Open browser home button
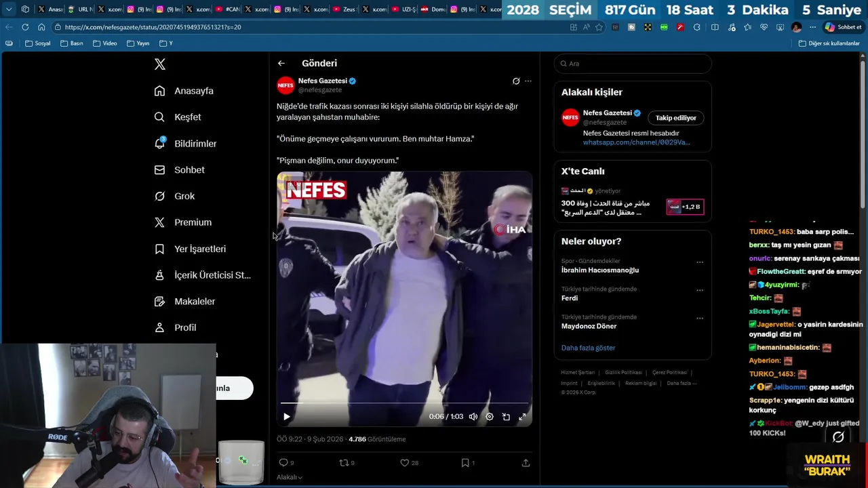Viewport: 868px width, 488px height. click(x=41, y=27)
